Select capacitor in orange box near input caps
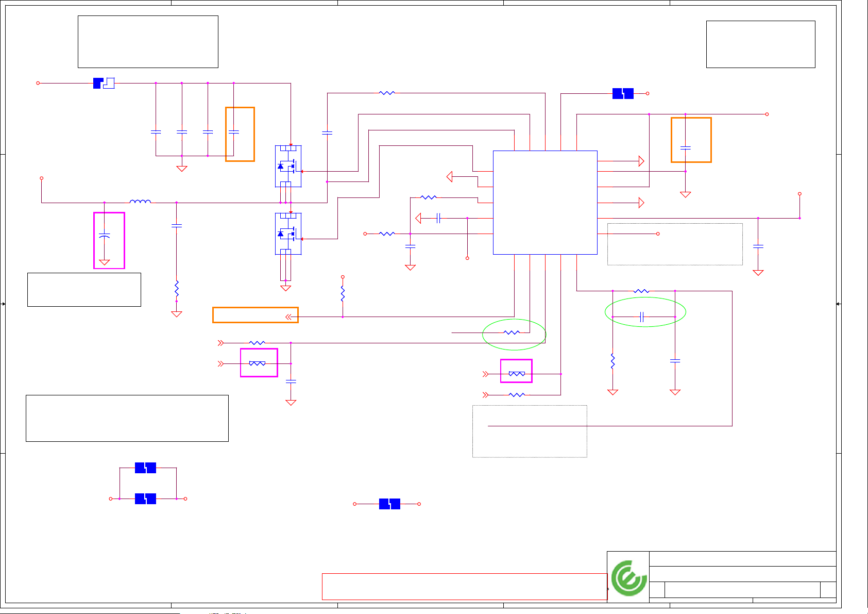This screenshot has width=868, height=614. (x=233, y=132)
